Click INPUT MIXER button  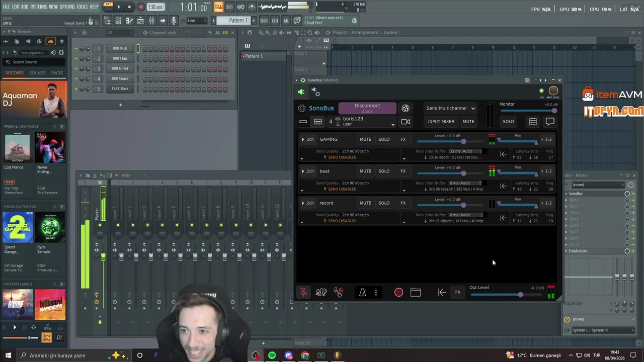tap(441, 122)
